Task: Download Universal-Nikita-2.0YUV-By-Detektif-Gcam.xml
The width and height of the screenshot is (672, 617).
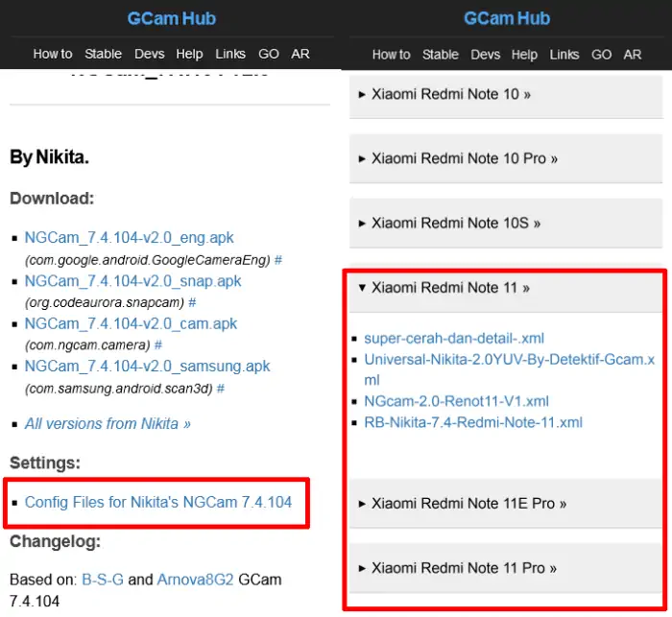Action: coord(509,369)
